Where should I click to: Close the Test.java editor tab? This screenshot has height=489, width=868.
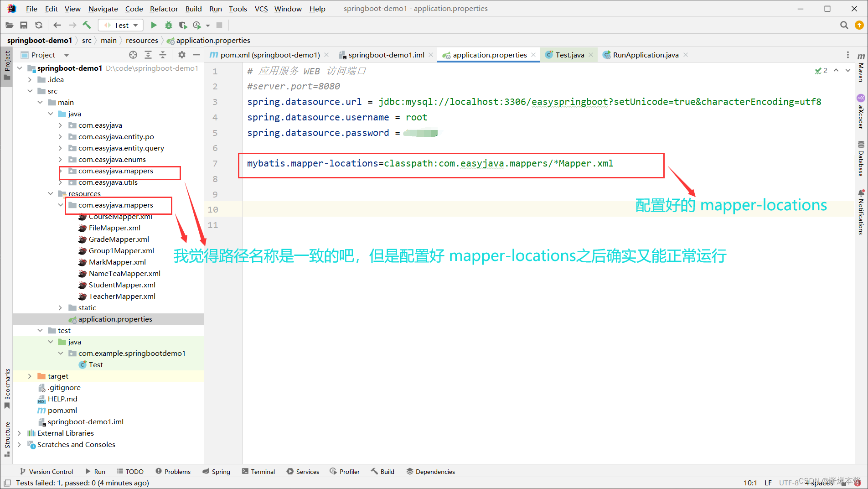click(591, 55)
